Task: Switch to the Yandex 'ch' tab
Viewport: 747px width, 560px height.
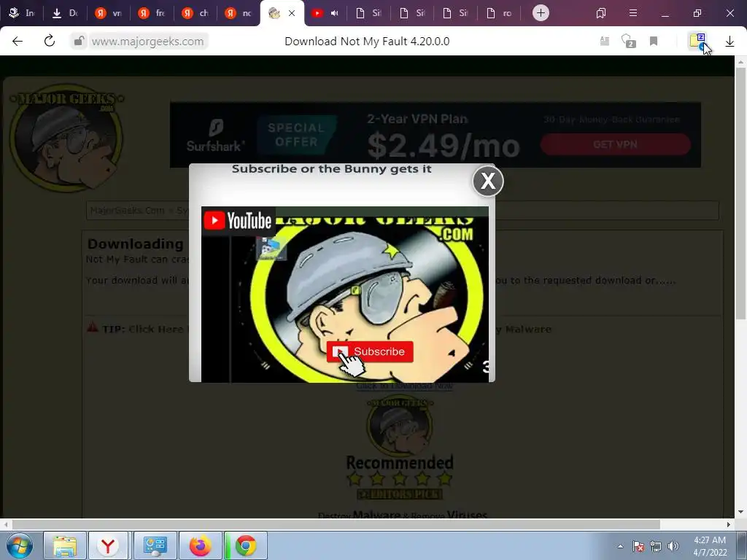Action: (196, 13)
